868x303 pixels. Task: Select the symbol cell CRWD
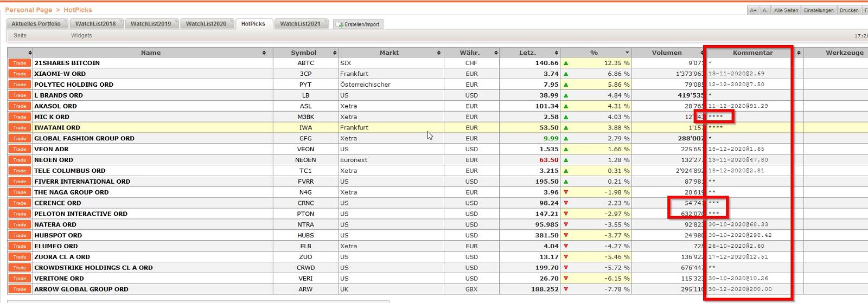pos(305,268)
